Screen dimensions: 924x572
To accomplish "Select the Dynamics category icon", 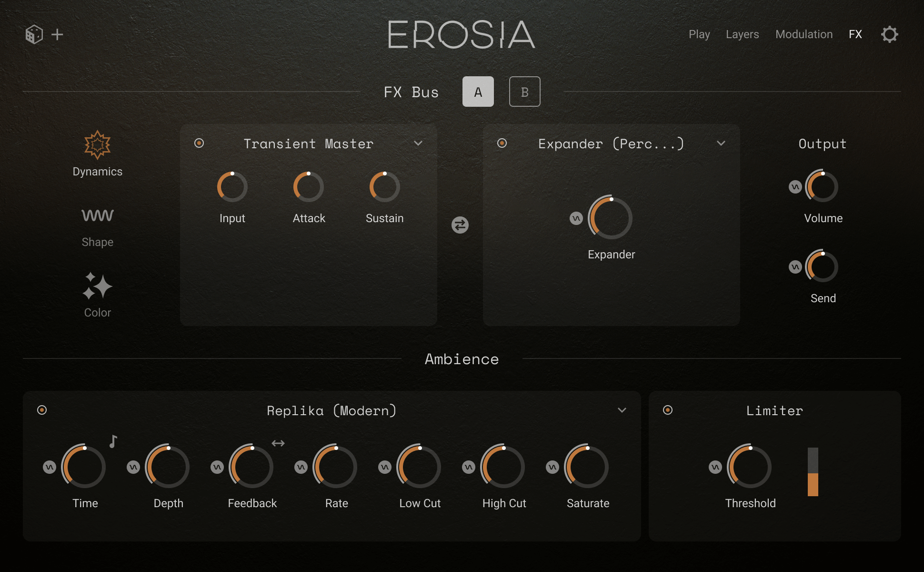I will 97,144.
